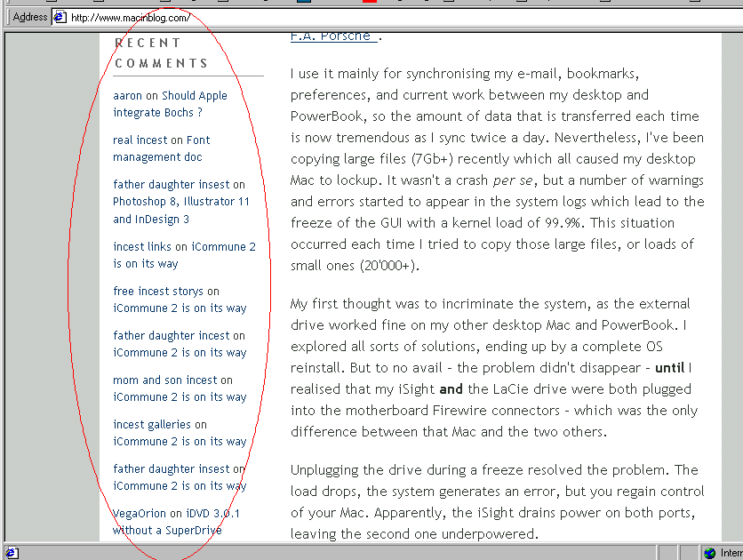Image resolution: width=743 pixels, height=560 pixels.
Task: Click the italic phrase 'per se'
Action: 514,181
